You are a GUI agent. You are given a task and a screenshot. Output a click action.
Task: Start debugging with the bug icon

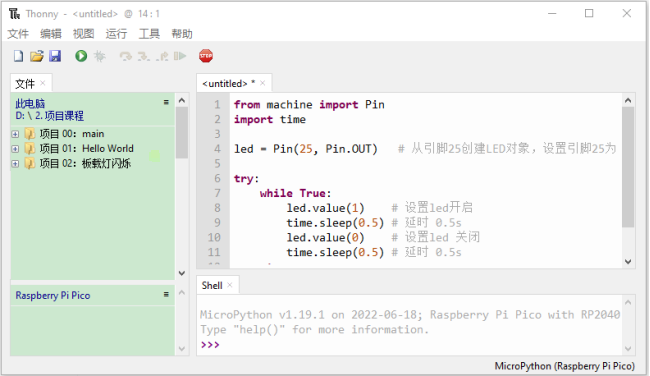[x=100, y=56]
